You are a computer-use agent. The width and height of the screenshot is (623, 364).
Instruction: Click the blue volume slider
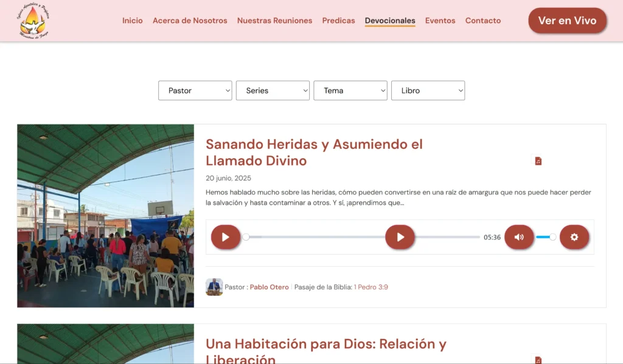pos(545,237)
